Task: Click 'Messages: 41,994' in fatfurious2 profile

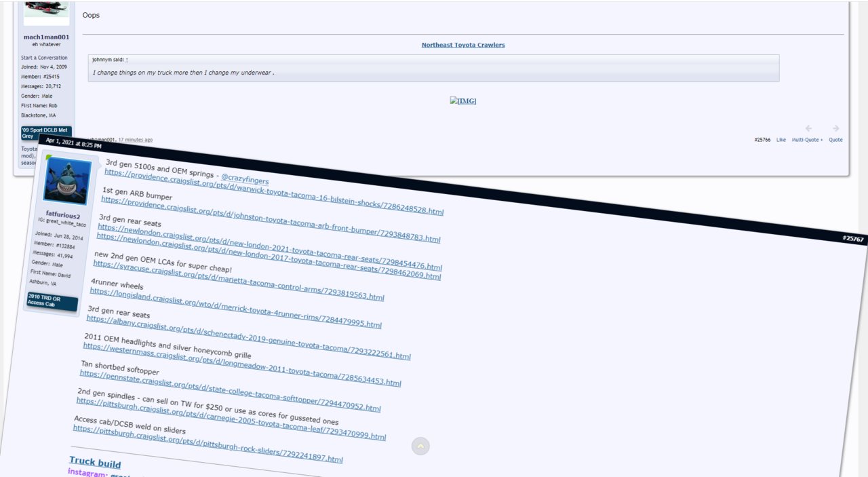Action: (x=52, y=253)
